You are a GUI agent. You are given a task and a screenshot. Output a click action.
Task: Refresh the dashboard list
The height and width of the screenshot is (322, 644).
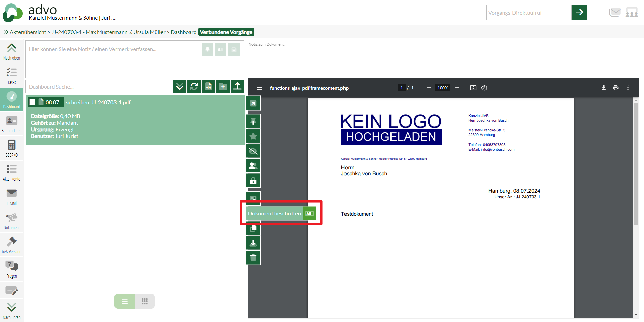coord(194,87)
